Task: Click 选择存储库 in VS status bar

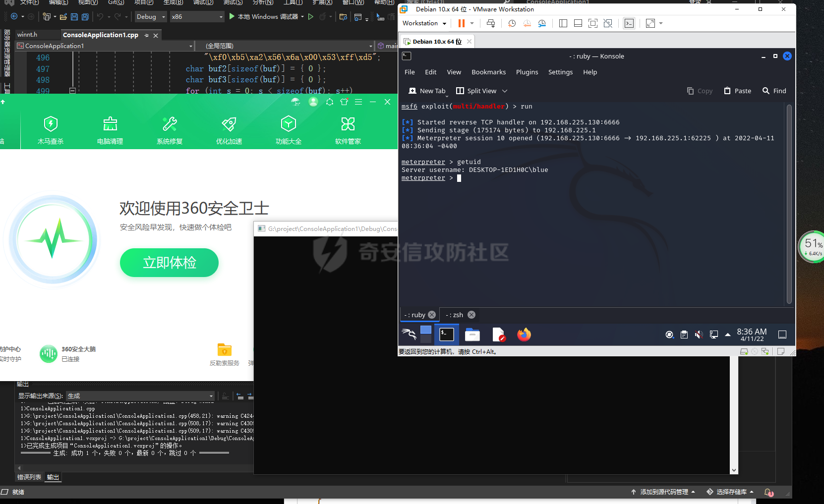Action: click(730, 492)
